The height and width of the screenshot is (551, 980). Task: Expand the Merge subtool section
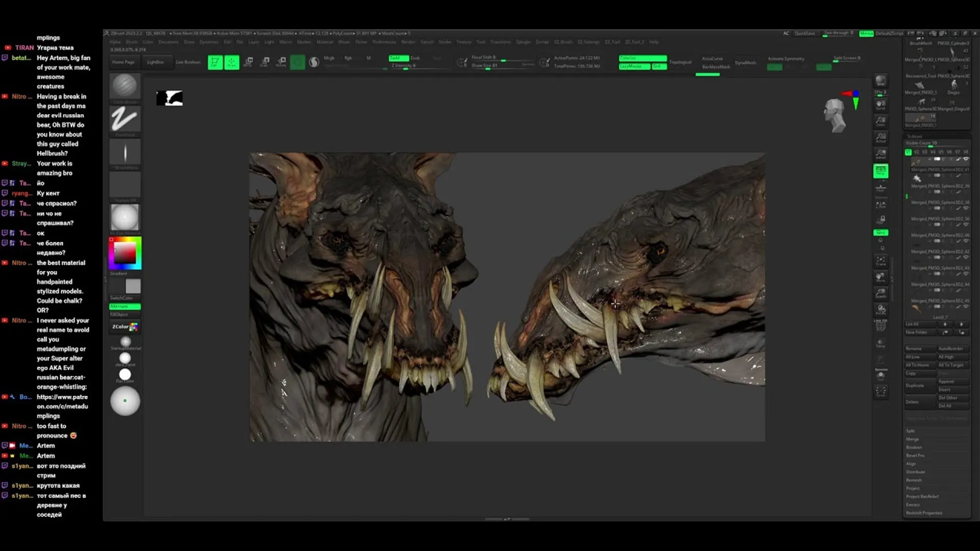pos(912,439)
